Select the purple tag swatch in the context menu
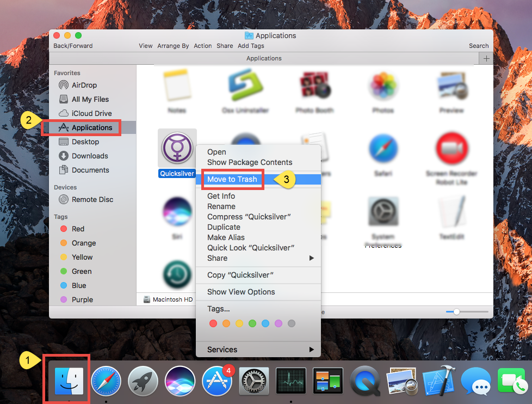This screenshot has height=404, width=532. 278,323
